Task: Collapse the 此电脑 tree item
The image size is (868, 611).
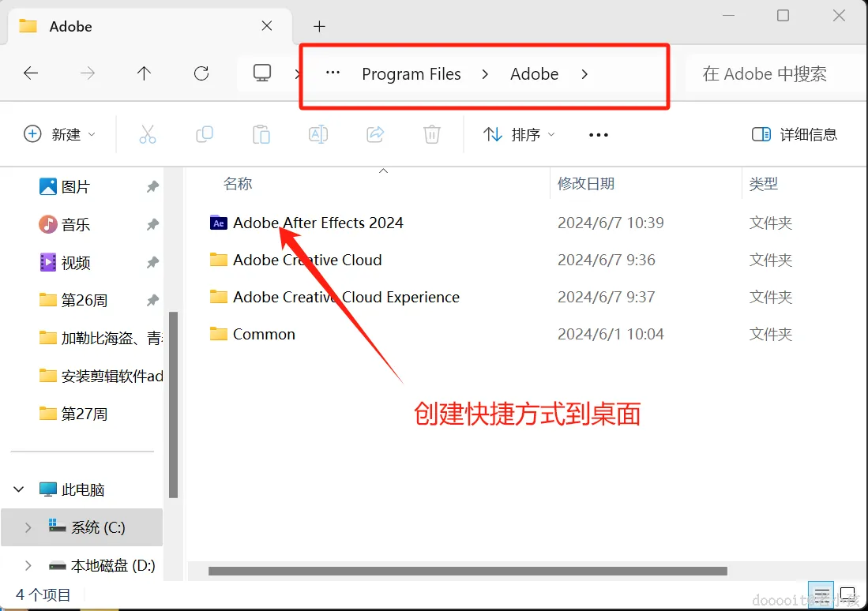Action: tap(18, 489)
